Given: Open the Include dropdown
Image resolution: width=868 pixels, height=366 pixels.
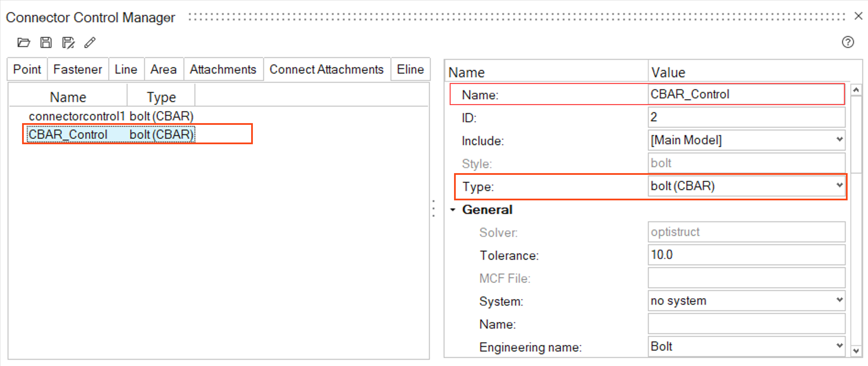Looking at the screenshot, I should (x=839, y=139).
